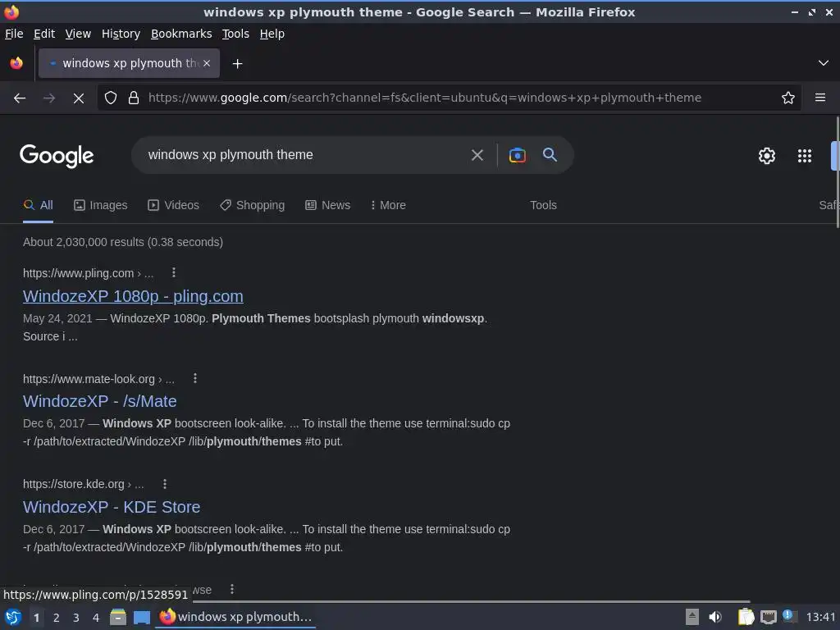Open the Google apps grid
The width and height of the screenshot is (840, 630).
pyautogui.click(x=805, y=156)
